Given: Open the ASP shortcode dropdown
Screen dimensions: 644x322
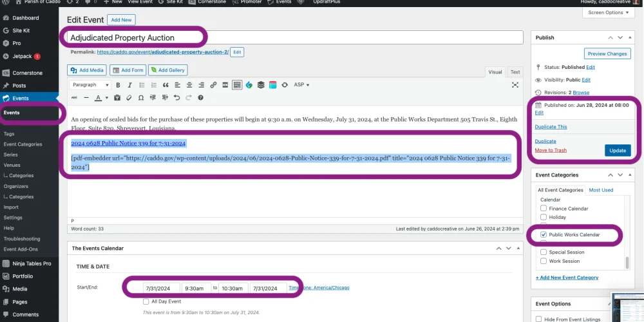Looking at the screenshot, I should point(301,85).
